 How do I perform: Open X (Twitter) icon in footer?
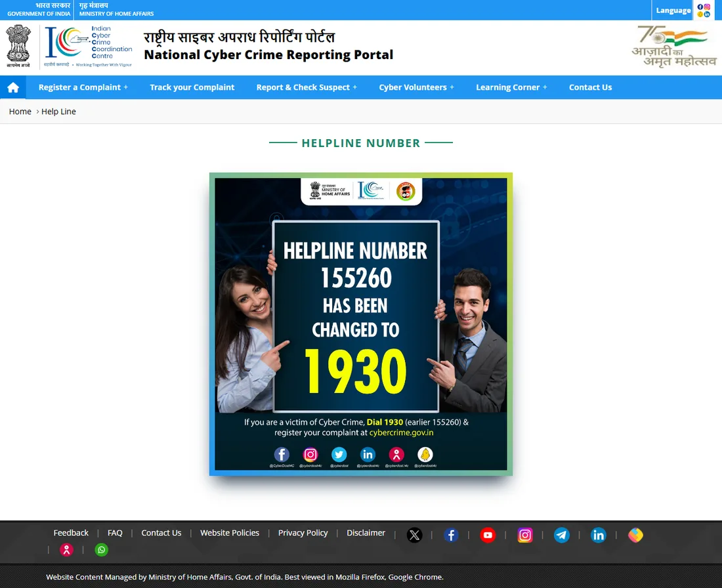pos(414,535)
